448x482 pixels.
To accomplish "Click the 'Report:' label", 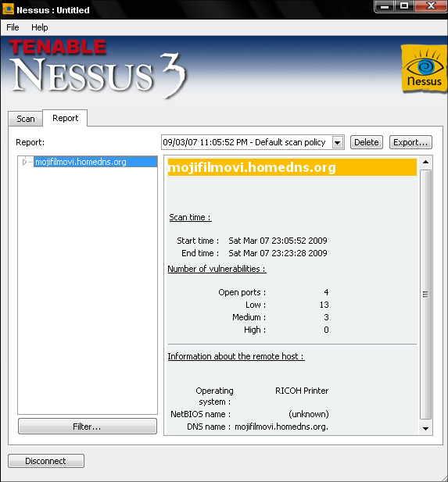I will coord(30,142).
